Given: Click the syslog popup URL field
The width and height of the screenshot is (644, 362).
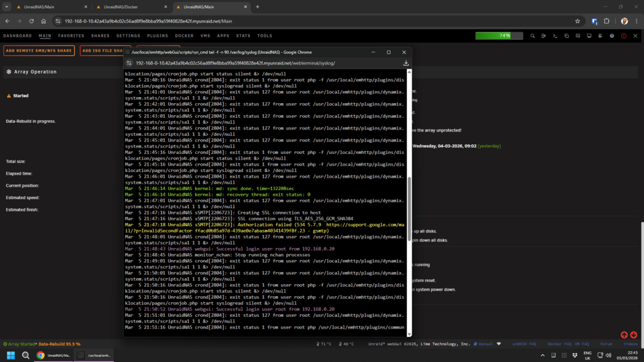Looking at the screenshot, I should 235,63.
